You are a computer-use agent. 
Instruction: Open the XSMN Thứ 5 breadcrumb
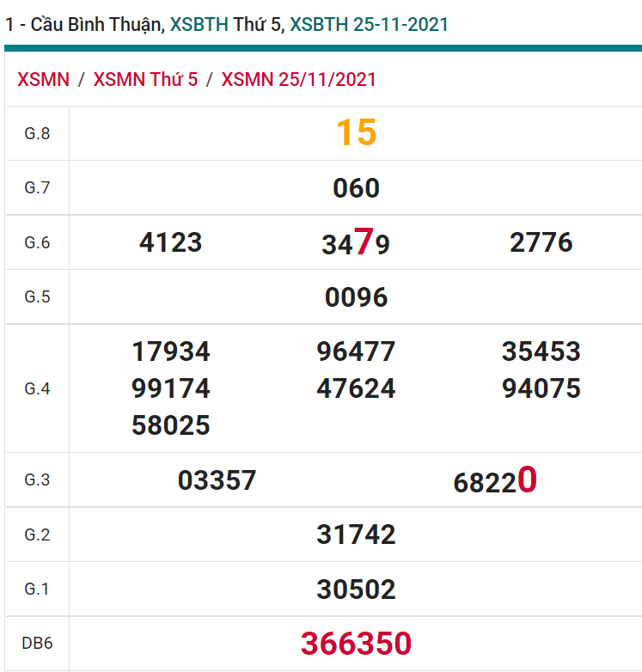(x=145, y=80)
